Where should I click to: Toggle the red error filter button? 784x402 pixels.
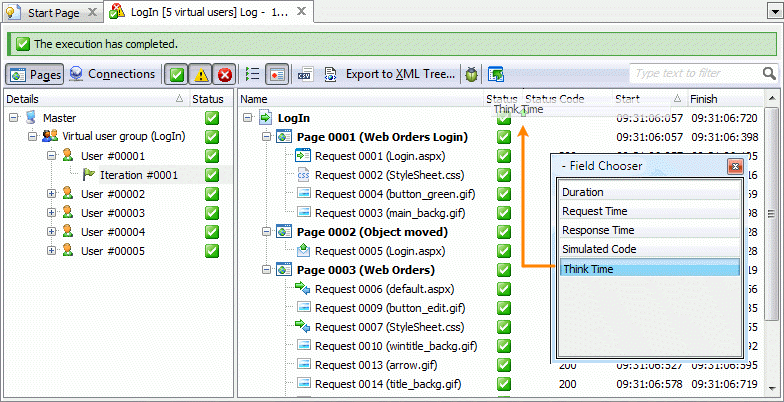(224, 74)
